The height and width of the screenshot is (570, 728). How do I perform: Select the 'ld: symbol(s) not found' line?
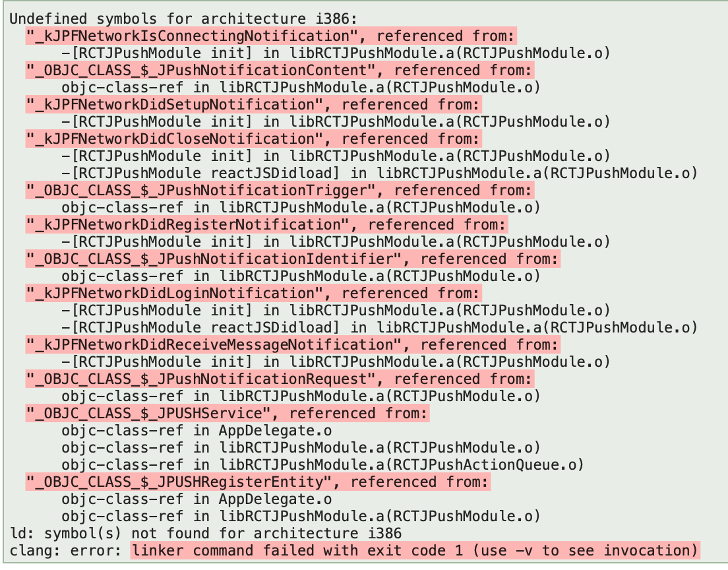point(206,533)
